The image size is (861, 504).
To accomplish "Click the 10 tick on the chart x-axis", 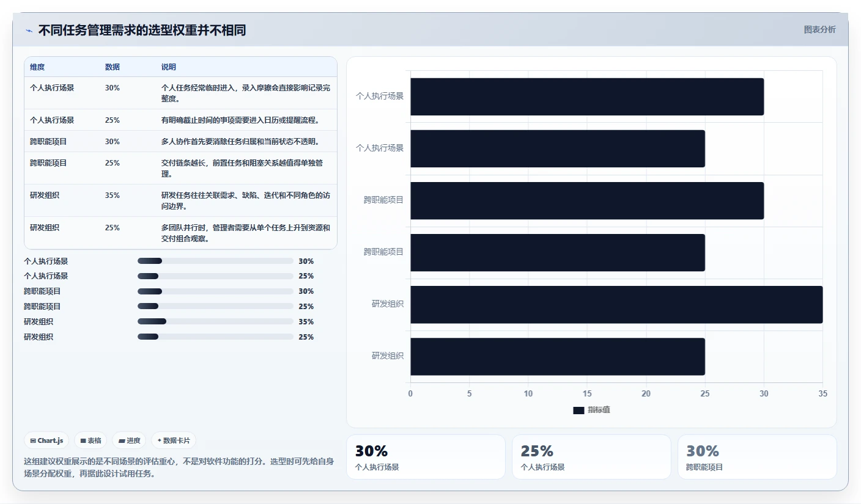I will [528, 394].
